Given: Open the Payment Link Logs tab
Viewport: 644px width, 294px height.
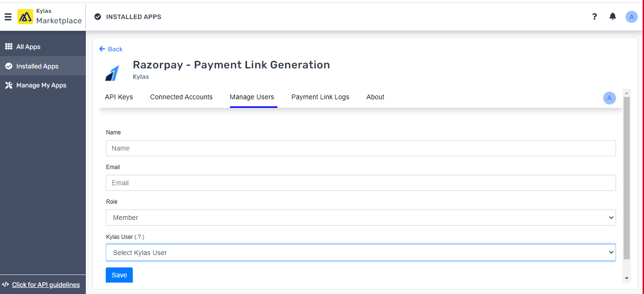Looking at the screenshot, I should click(x=320, y=97).
